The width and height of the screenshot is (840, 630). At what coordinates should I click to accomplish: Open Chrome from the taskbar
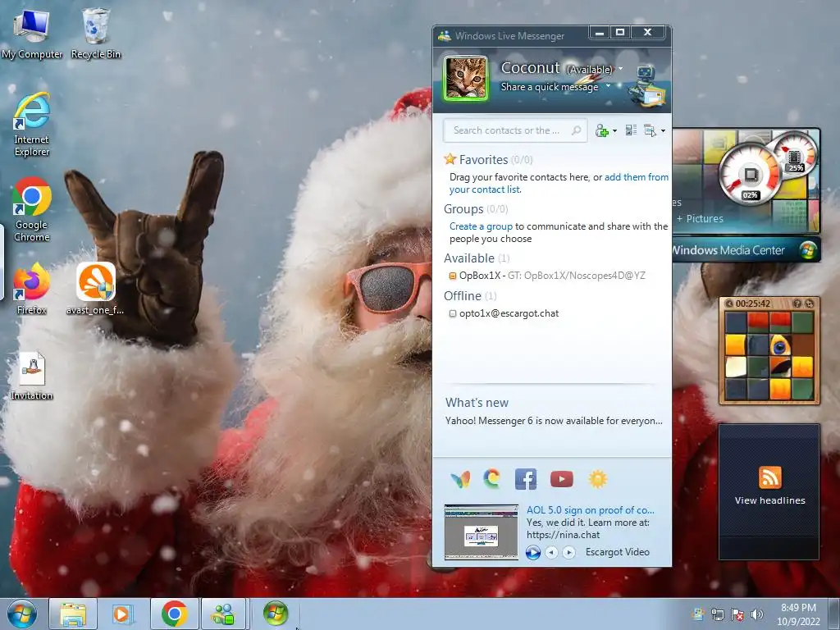coord(174,614)
